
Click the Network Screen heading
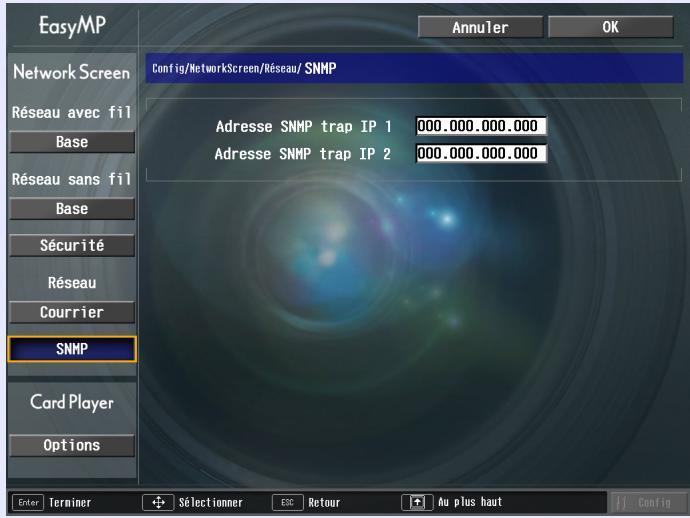72,72
